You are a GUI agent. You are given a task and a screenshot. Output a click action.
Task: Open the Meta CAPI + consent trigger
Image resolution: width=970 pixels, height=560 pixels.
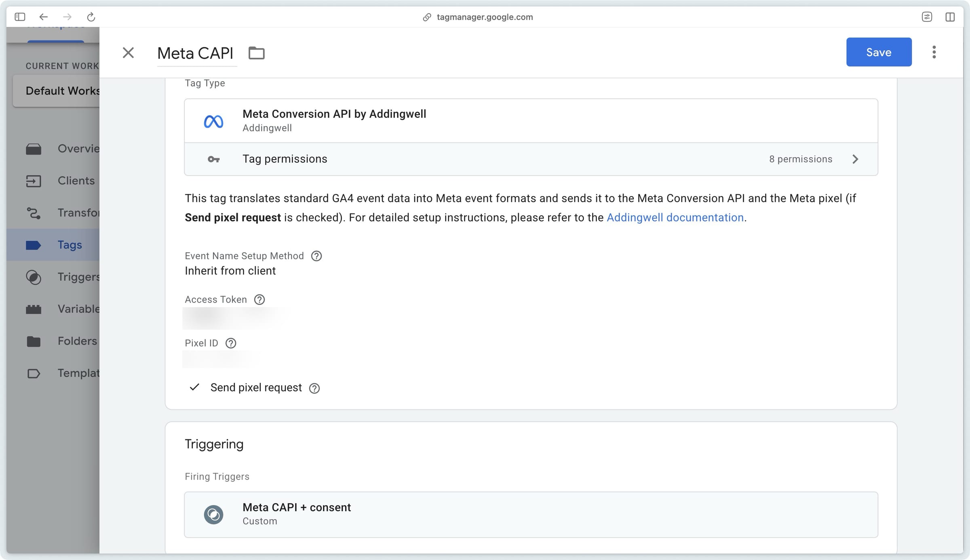point(531,514)
